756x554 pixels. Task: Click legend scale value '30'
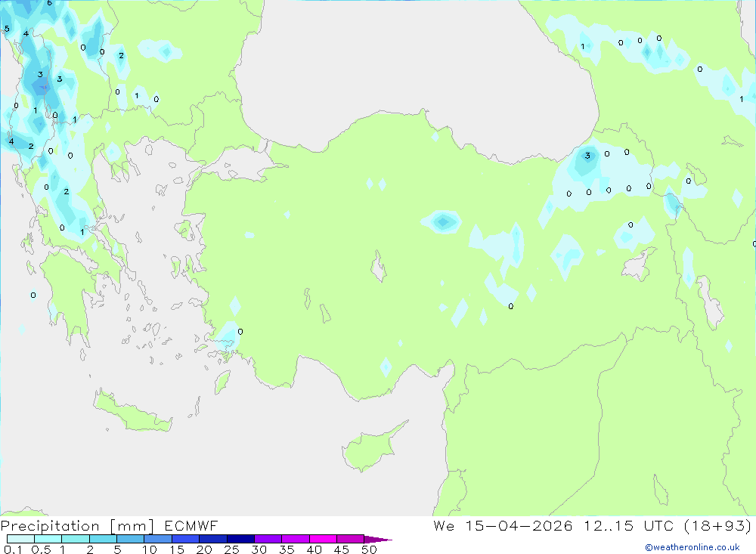click(x=259, y=549)
